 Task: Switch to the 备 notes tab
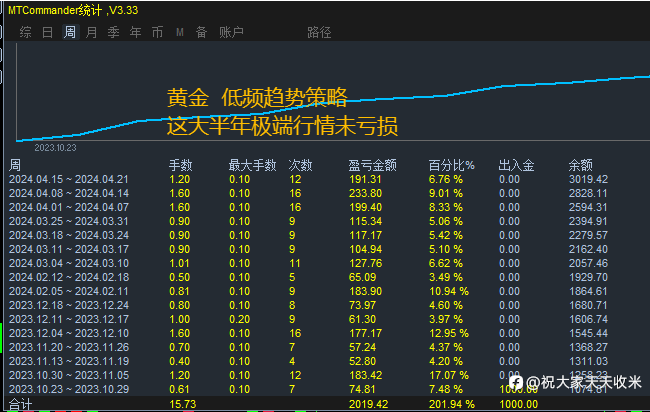201,32
